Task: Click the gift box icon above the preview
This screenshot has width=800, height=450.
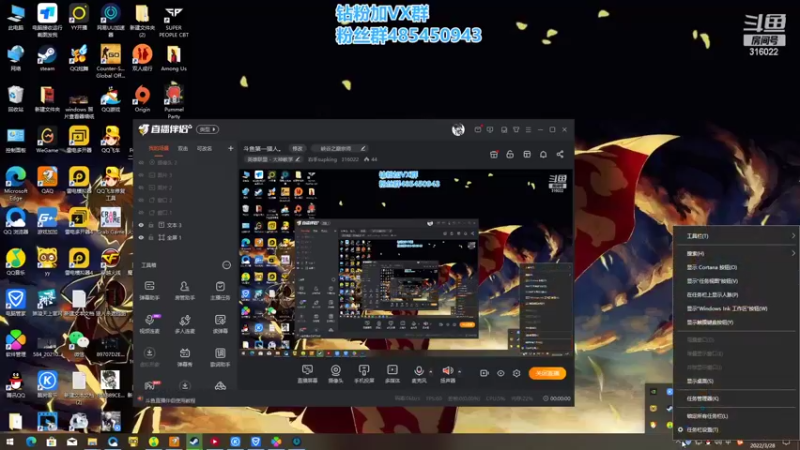Action: (493, 154)
